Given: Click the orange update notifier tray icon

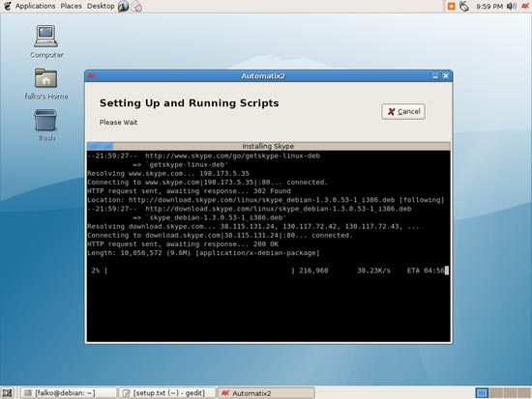Looking at the screenshot, I should tap(452, 6).
